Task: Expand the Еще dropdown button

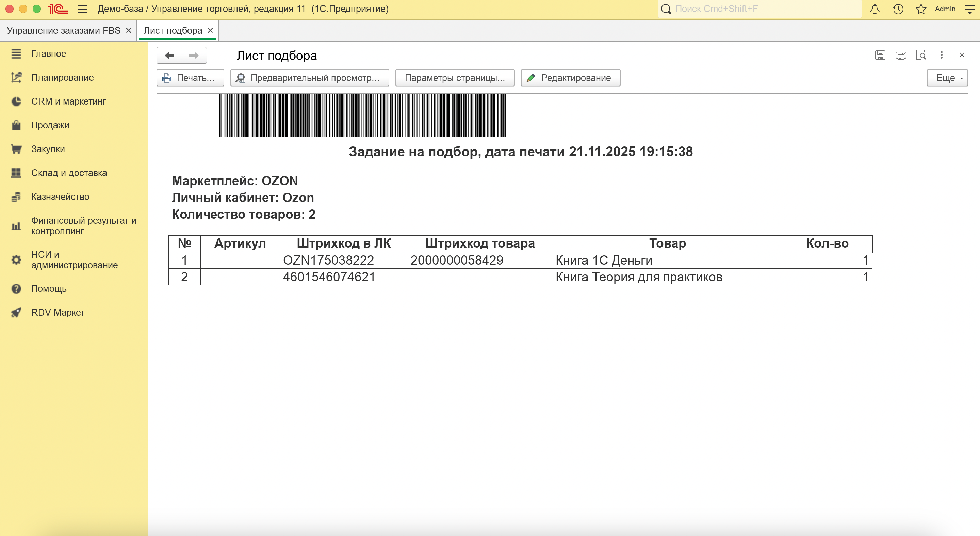Action: 947,78
